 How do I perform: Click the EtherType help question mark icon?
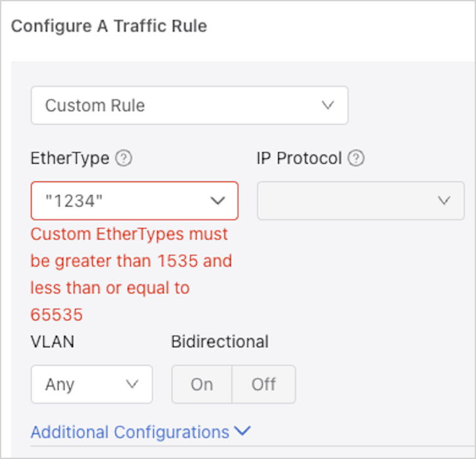tap(124, 158)
